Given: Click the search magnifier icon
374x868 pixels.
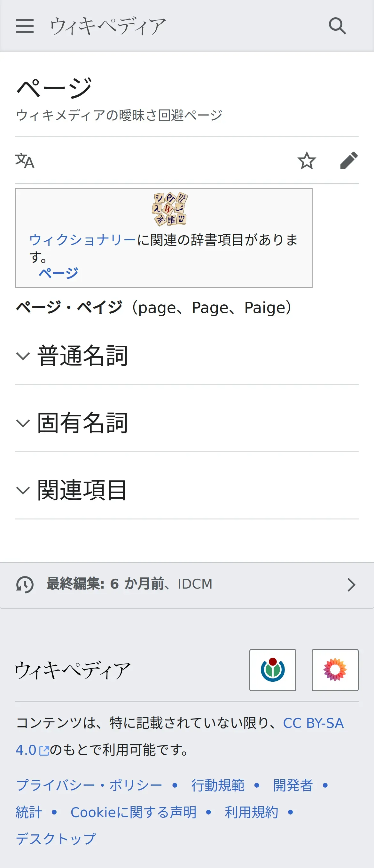Looking at the screenshot, I should pyautogui.click(x=337, y=26).
